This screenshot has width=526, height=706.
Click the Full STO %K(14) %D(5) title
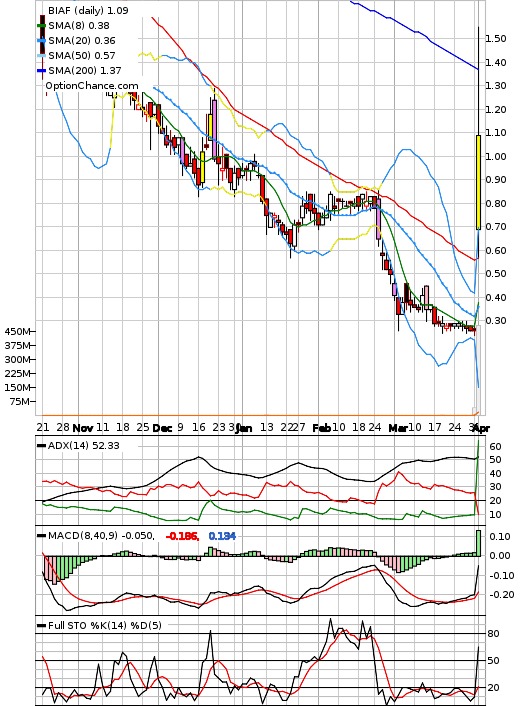point(104,625)
